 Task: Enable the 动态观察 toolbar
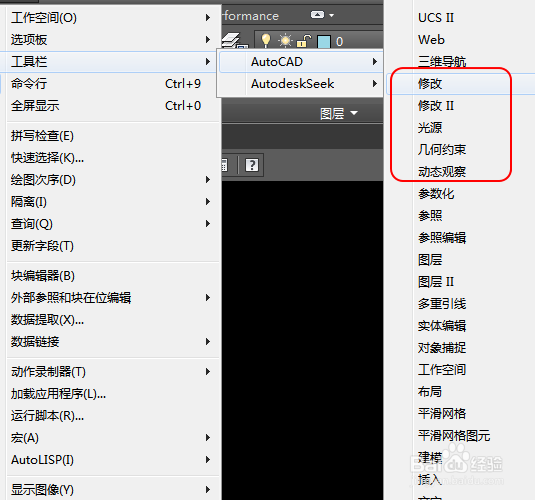(x=442, y=172)
